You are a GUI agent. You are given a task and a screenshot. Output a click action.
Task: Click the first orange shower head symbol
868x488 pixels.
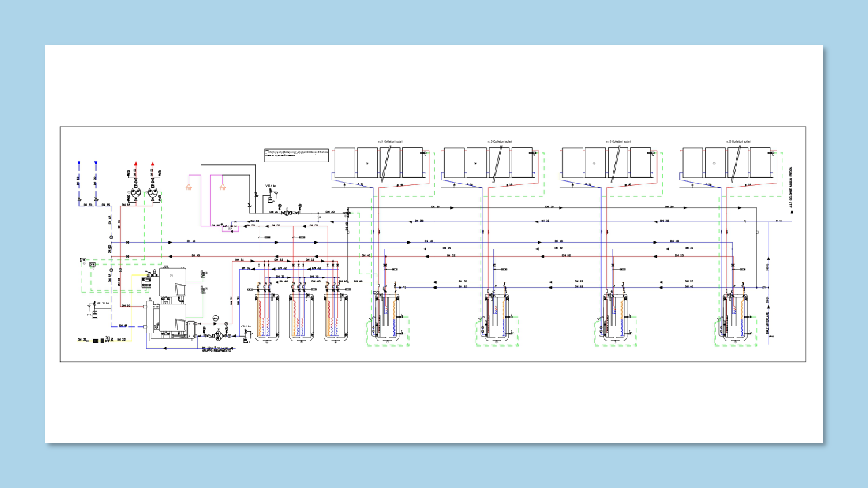tap(189, 187)
